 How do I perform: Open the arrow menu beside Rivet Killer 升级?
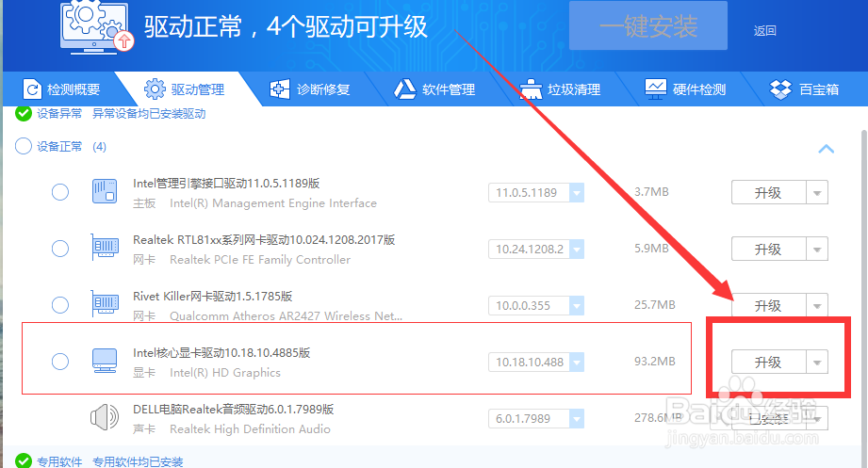[817, 306]
